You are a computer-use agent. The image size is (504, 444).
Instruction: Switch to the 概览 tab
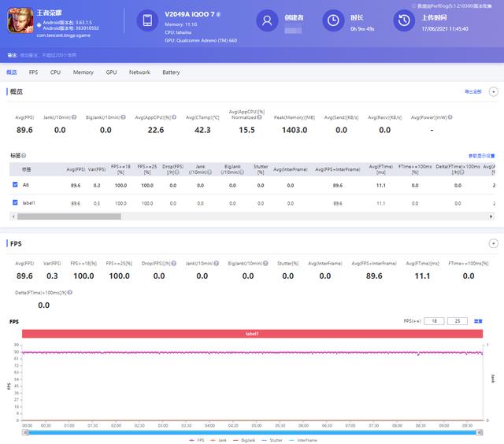click(12, 72)
